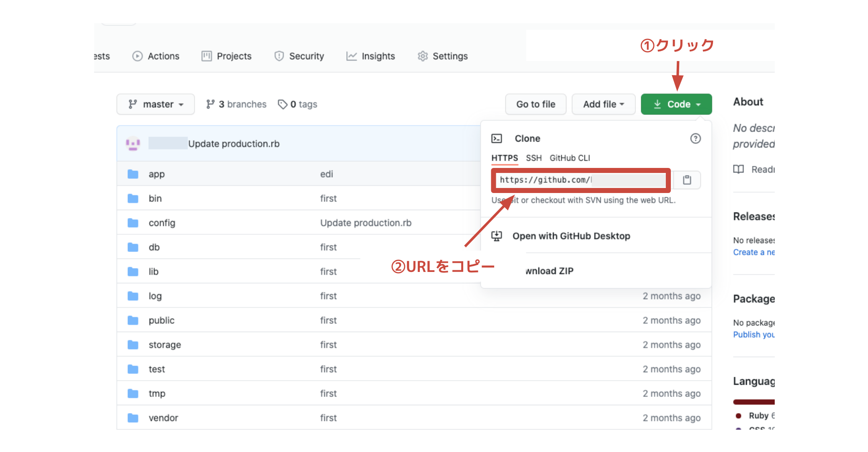Select the GitHub CLI clone tab

(x=569, y=158)
